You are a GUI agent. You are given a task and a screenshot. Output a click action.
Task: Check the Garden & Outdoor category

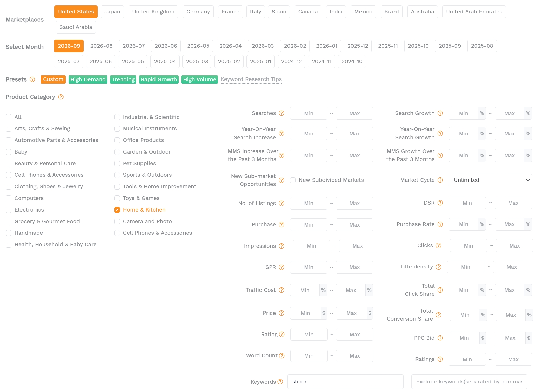(x=117, y=152)
